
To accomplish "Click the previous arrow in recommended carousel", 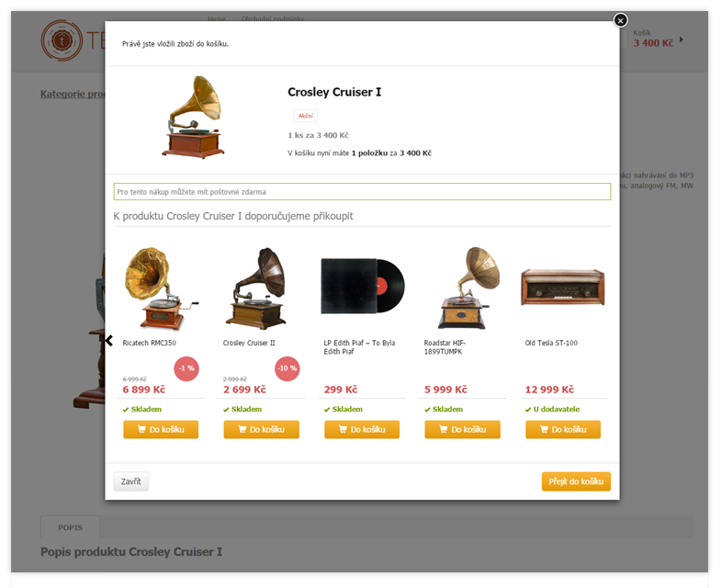I will (109, 341).
